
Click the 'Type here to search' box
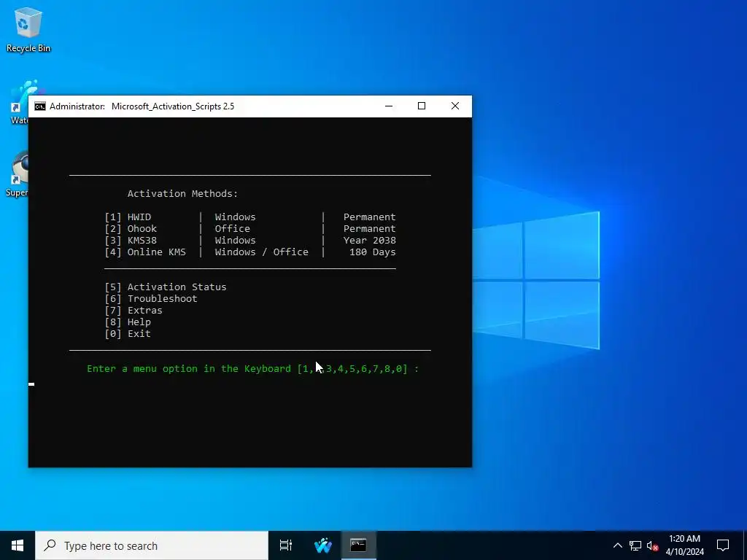[152, 545]
